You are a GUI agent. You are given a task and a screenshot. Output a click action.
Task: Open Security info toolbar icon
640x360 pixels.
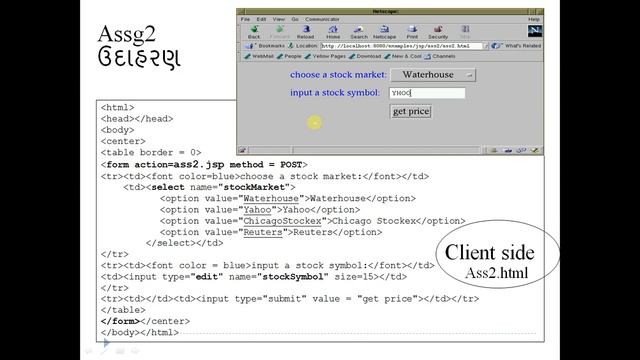pyautogui.click(x=438, y=32)
